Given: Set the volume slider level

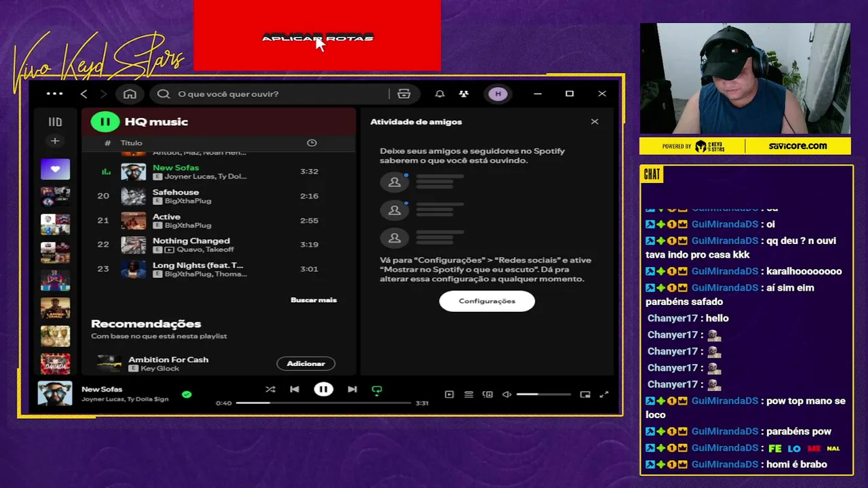Looking at the screenshot, I should click(x=543, y=394).
